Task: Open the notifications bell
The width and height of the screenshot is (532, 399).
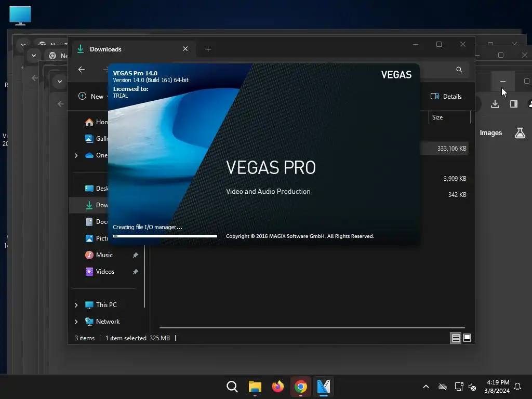Action: [x=517, y=387]
